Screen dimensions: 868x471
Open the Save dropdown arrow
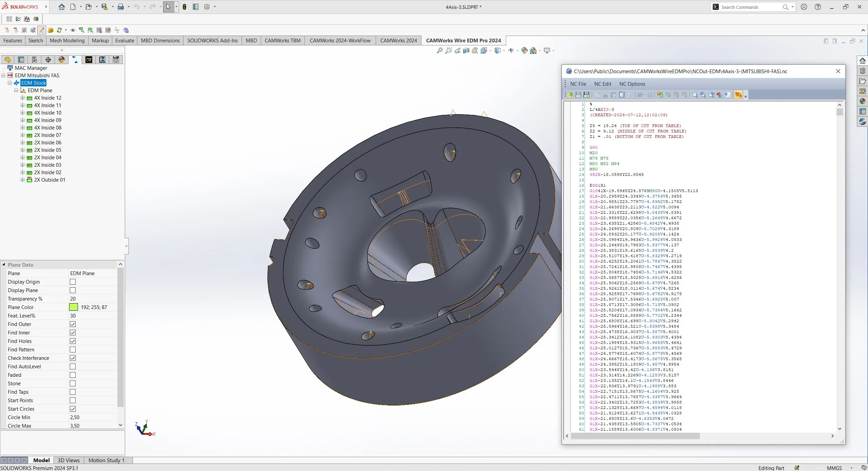pos(113,7)
